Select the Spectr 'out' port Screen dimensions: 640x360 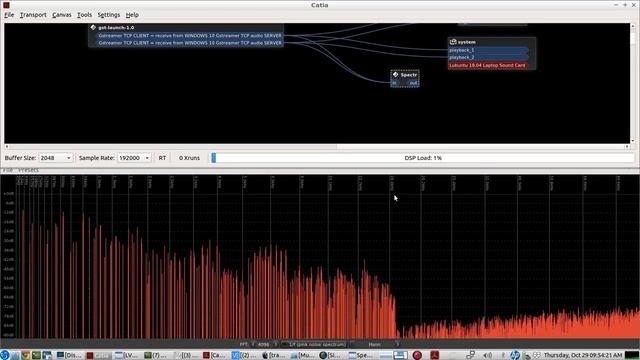[413, 83]
